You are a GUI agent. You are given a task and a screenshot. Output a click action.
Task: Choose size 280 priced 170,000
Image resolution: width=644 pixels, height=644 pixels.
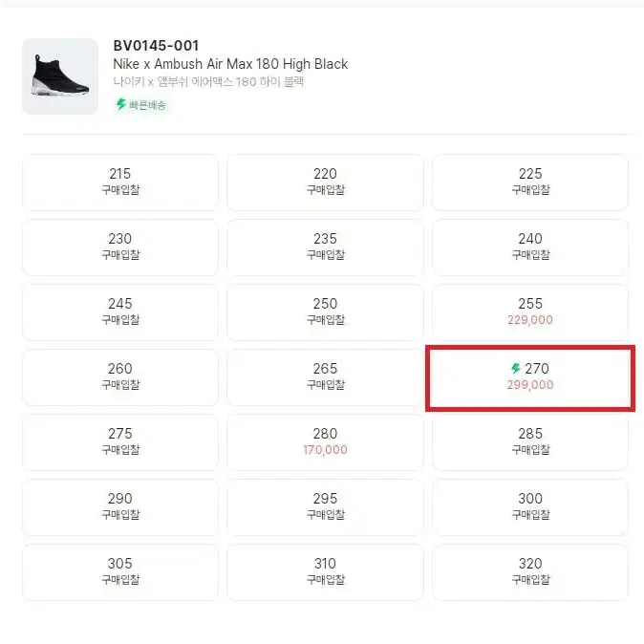click(325, 442)
